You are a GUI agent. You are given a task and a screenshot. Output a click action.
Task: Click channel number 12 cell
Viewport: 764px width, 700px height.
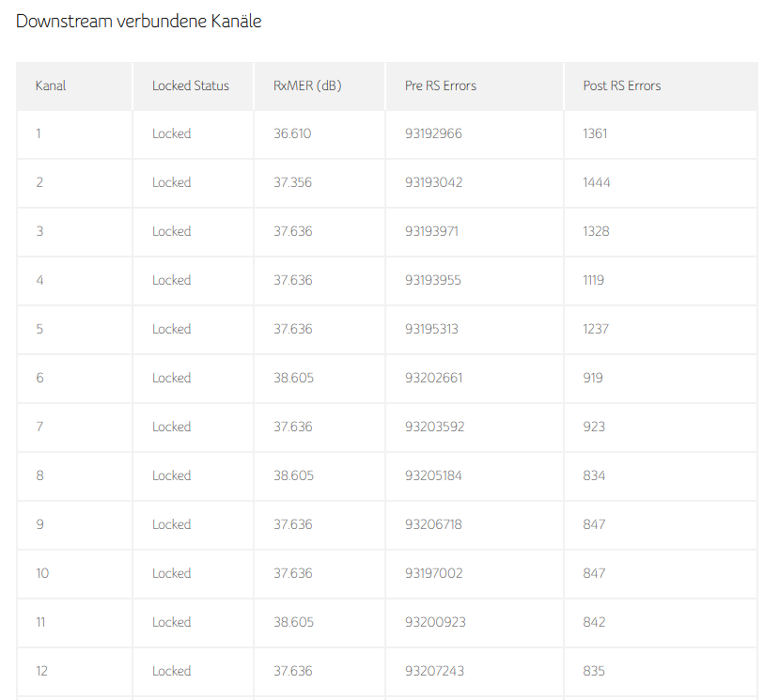tap(41, 671)
